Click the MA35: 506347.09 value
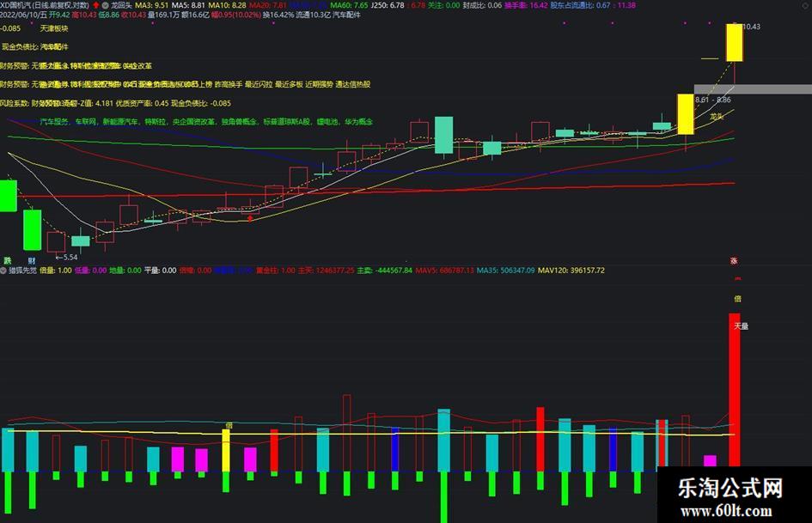Viewport: 812px width, 523px height. (x=506, y=271)
